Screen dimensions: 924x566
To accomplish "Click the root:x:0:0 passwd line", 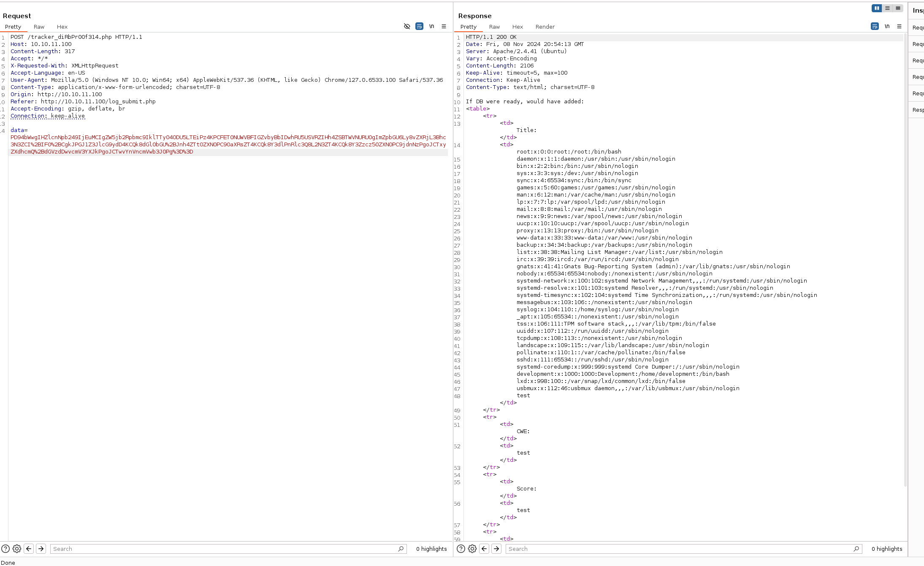I will point(569,151).
